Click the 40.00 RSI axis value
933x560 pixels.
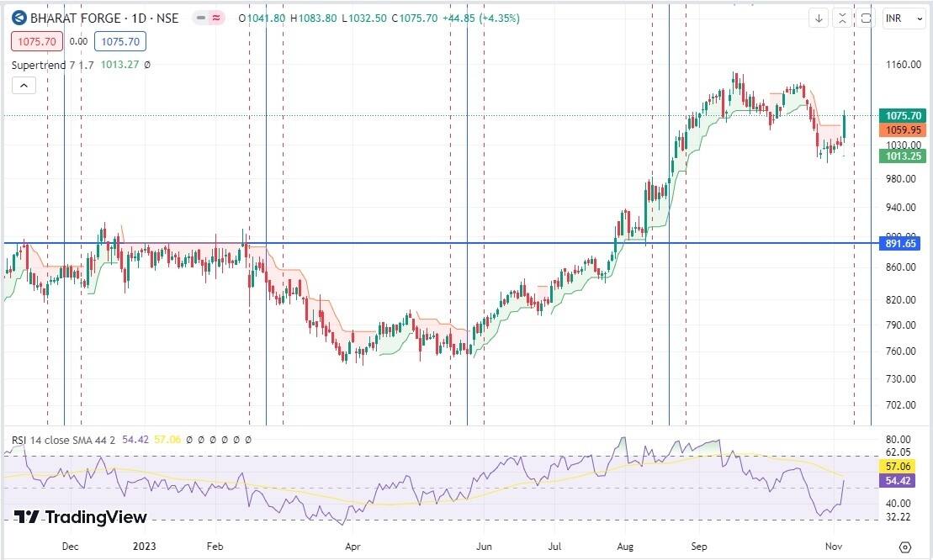(x=898, y=504)
